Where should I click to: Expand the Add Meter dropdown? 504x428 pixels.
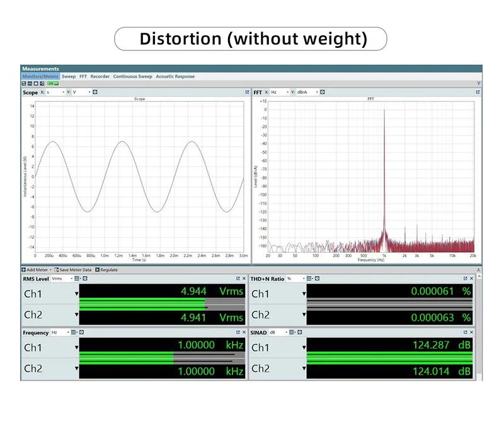(x=50, y=270)
